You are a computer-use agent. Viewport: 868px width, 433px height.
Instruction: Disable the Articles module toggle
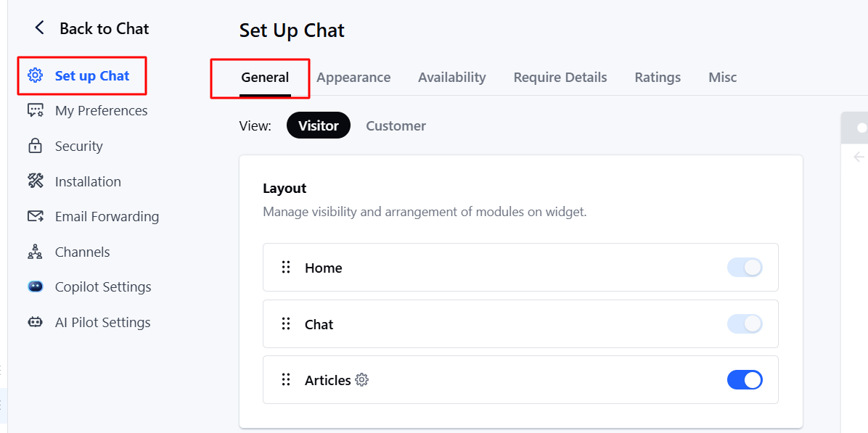pos(745,379)
